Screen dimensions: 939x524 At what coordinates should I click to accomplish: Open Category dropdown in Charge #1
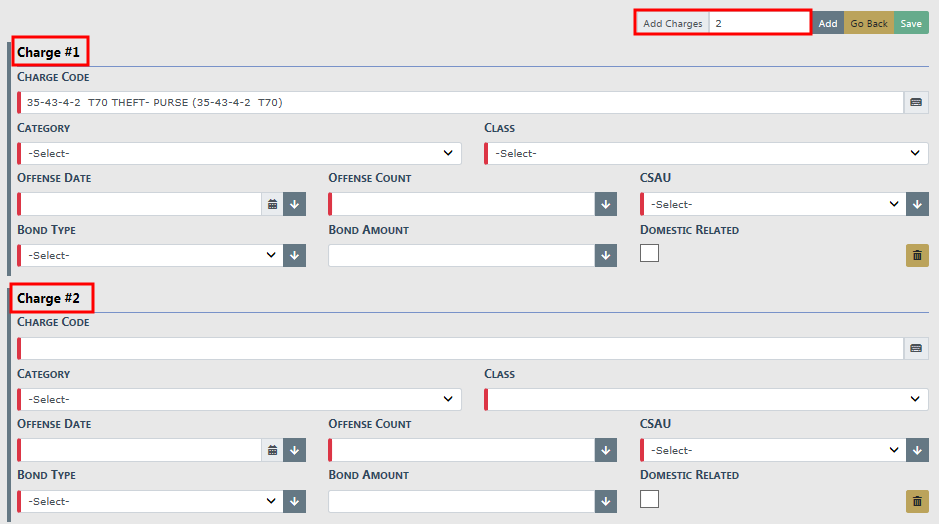240,153
